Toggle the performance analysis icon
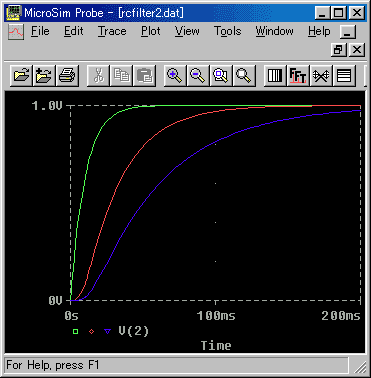 (321, 76)
